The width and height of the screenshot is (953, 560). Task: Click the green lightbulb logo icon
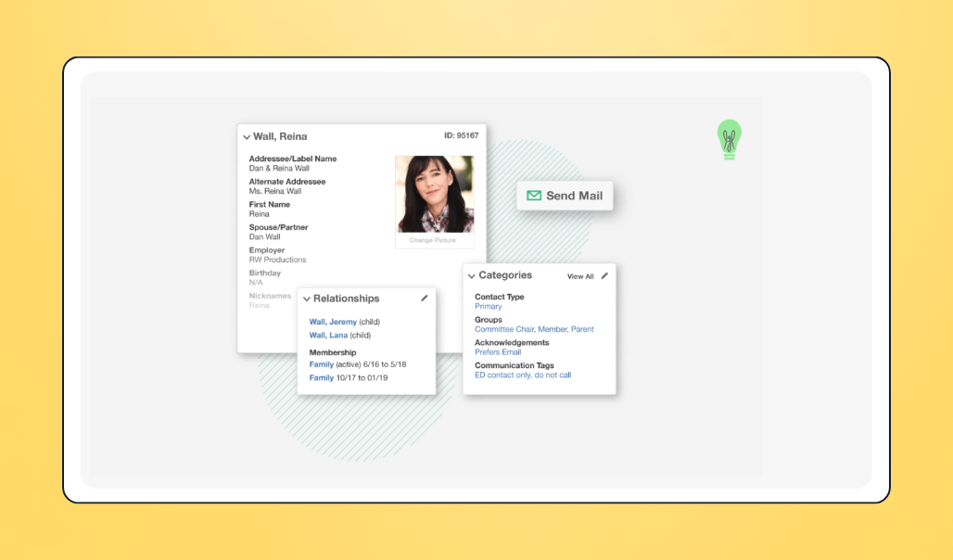pyautogui.click(x=730, y=140)
